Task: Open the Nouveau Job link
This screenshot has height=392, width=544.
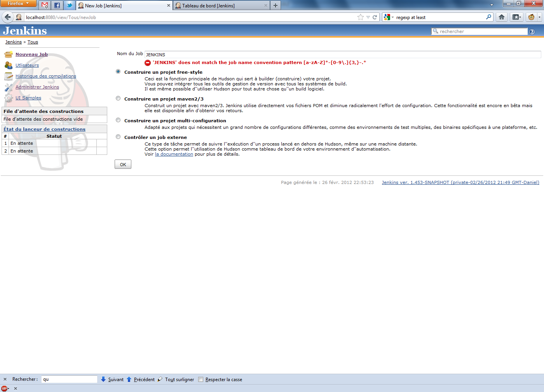Action: point(31,54)
